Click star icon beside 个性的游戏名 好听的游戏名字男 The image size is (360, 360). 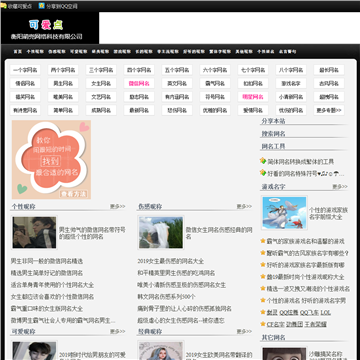pyautogui.click(x=263, y=301)
